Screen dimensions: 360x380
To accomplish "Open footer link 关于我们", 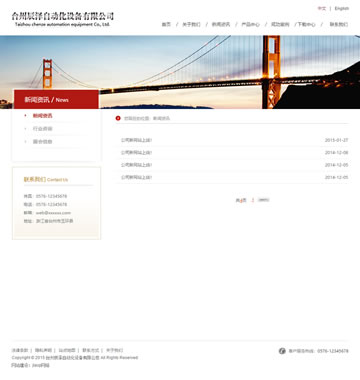I will [x=114, y=350].
